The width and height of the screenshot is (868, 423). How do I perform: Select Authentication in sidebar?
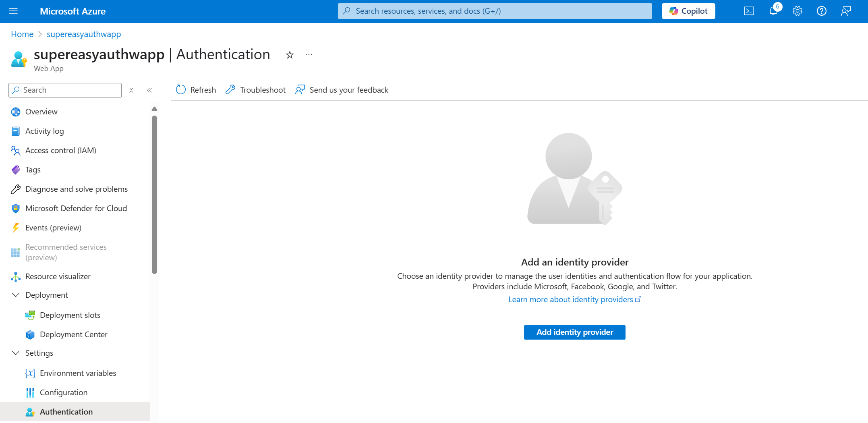(x=75, y=412)
